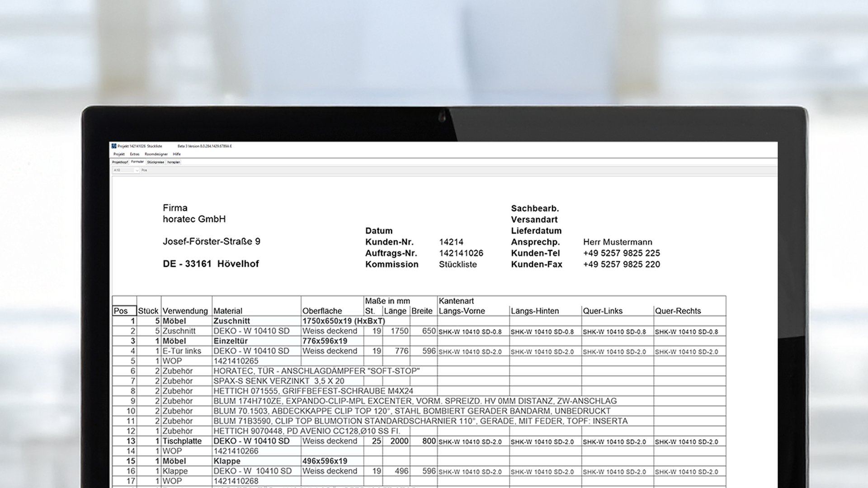Click the SPAX-S SENK VERZINKT entry
The height and width of the screenshot is (488, 868).
(278, 381)
